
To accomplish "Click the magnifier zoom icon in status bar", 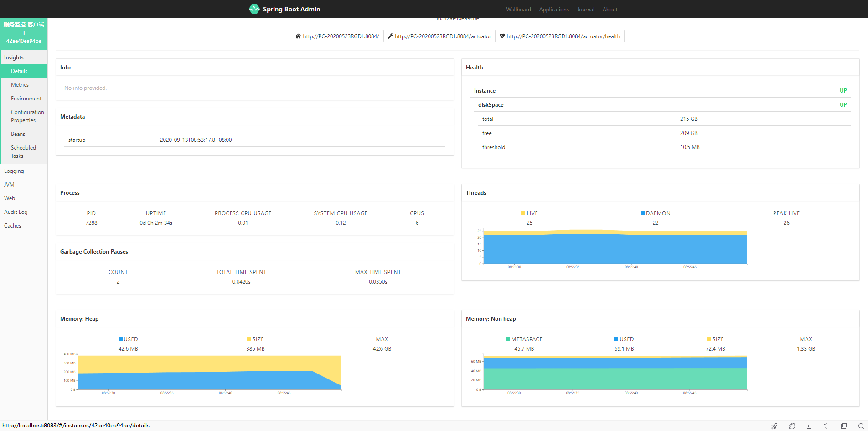I will [861, 426].
